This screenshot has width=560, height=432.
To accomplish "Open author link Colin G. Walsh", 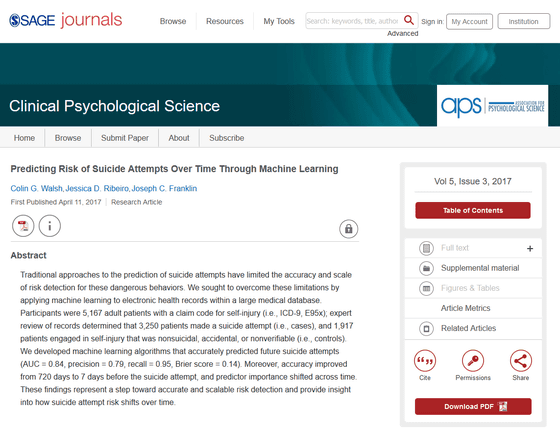I will click(x=36, y=189).
